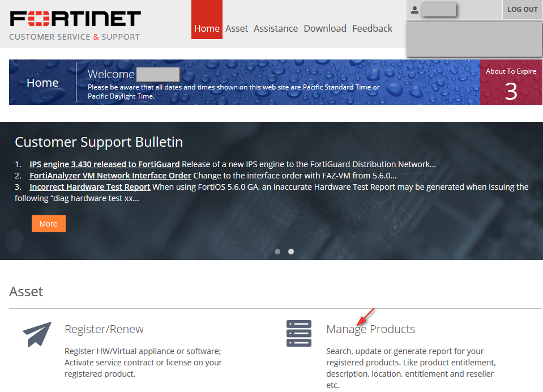
Task: Select the first carousel dot indicator
Action: point(277,252)
